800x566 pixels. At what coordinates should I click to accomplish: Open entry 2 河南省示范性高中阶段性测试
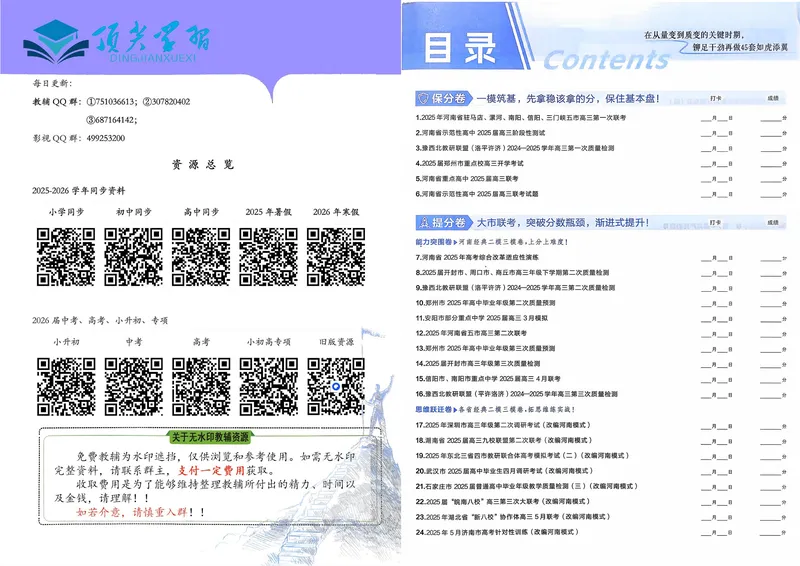(480, 133)
